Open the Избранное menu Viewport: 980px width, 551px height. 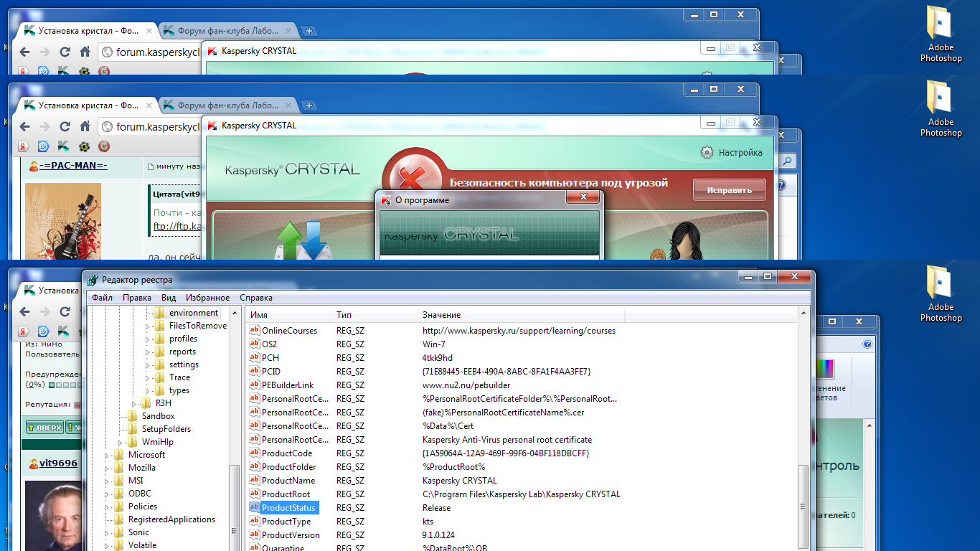tap(208, 298)
